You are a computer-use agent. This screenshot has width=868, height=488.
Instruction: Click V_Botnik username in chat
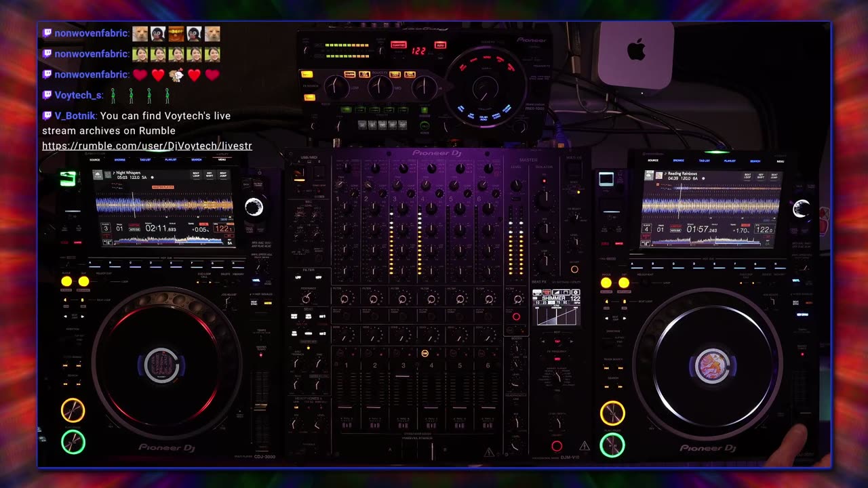point(75,116)
